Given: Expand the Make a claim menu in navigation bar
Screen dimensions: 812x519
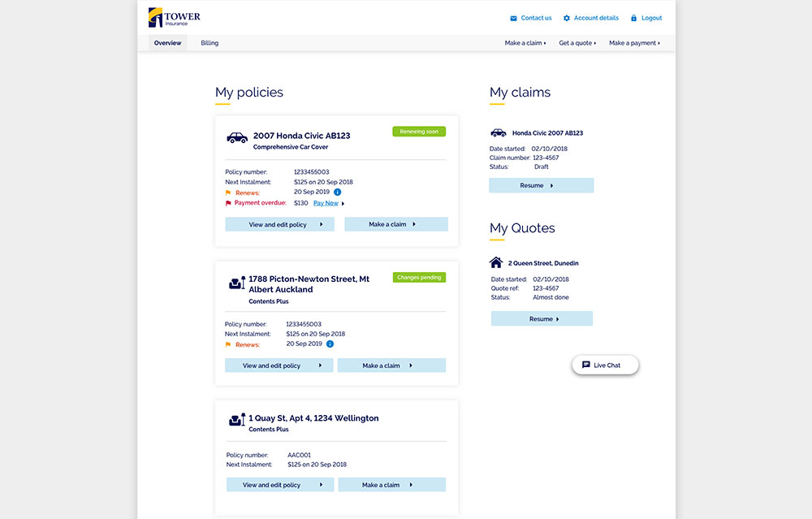Looking at the screenshot, I should click(525, 43).
